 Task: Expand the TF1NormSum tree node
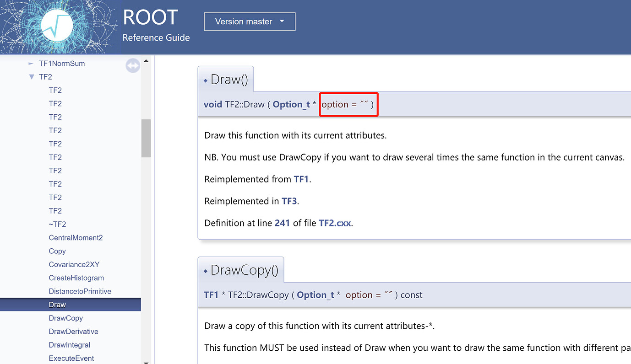pos(31,64)
